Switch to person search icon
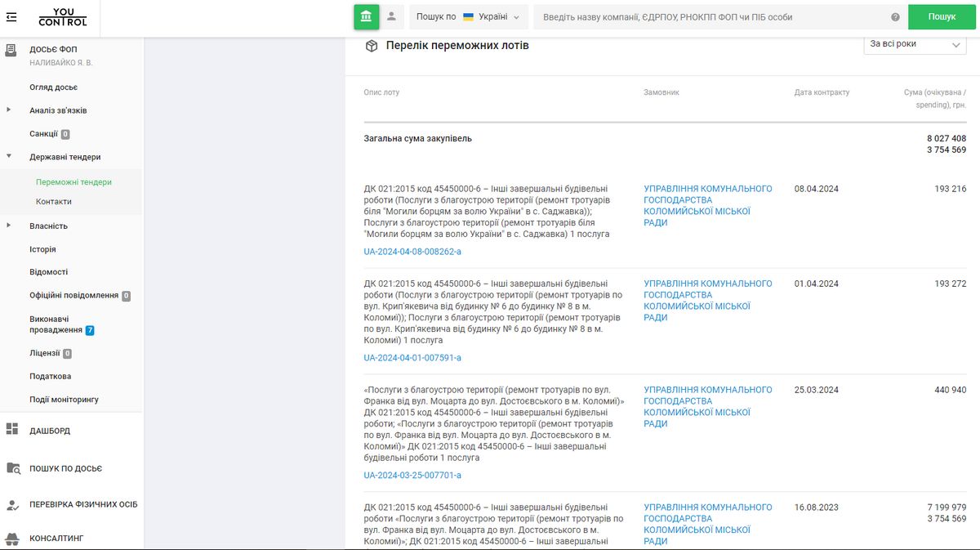Image resolution: width=980 pixels, height=550 pixels. (x=392, y=16)
